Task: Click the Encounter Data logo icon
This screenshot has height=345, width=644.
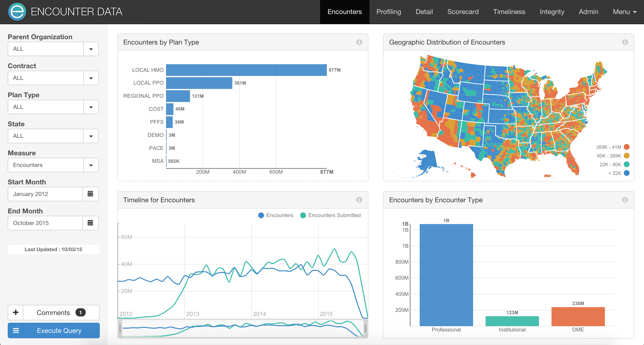Action: pyautogui.click(x=17, y=12)
